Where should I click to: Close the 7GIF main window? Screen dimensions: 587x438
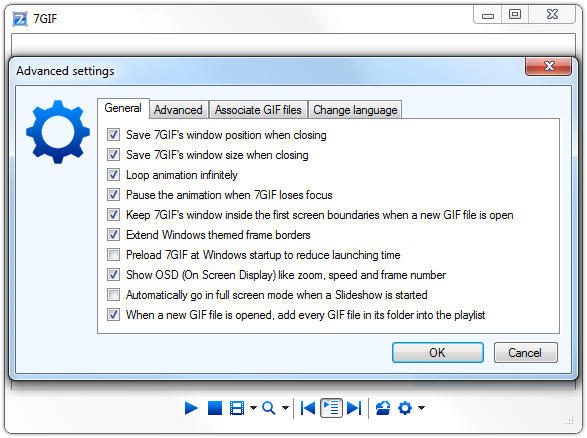[x=552, y=15]
